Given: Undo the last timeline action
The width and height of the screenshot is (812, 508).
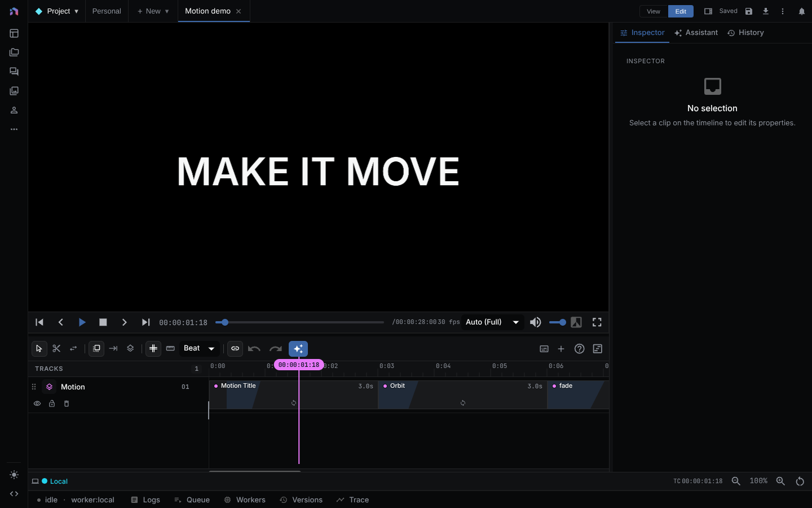Looking at the screenshot, I should point(254,349).
